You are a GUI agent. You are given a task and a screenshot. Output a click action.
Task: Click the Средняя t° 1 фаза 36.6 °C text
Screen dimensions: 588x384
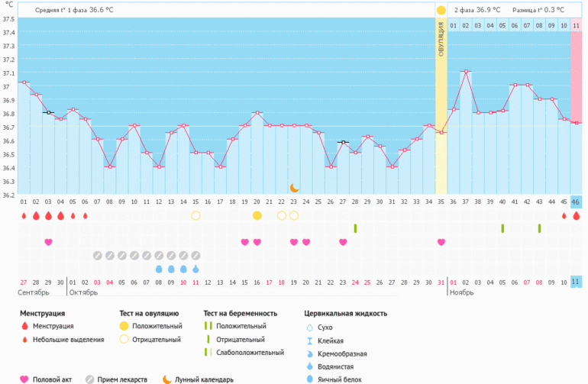74,10
